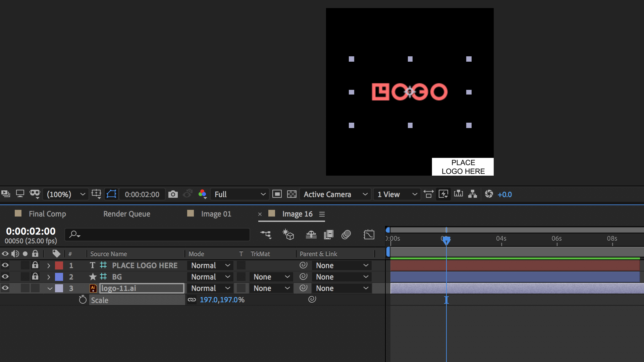
Task: Edit the Scale value of 197.0%
Action: point(222,300)
